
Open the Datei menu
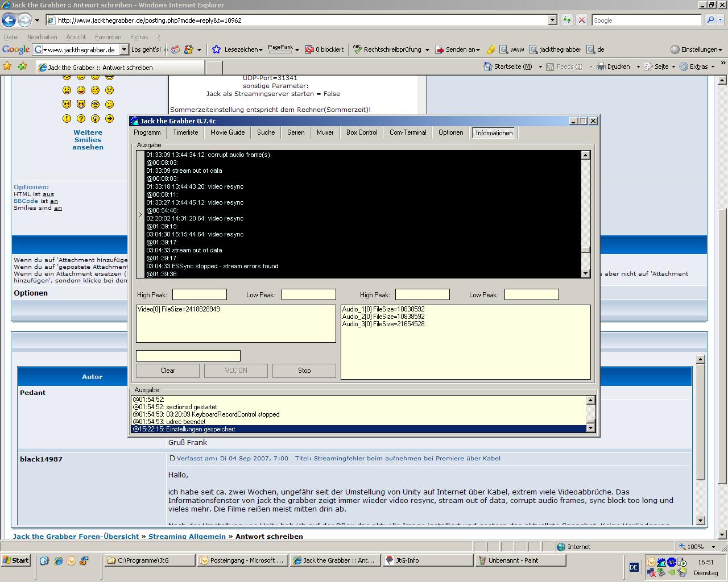pos(11,37)
